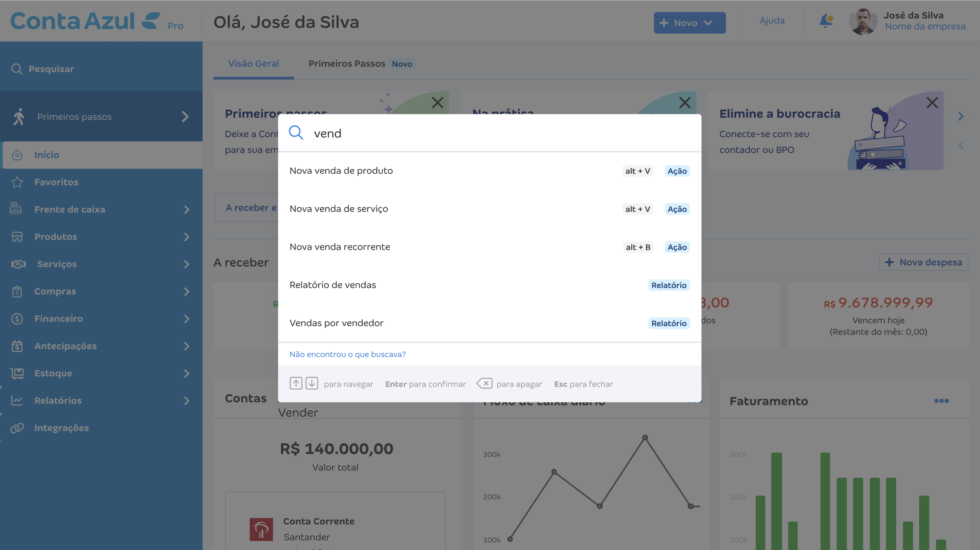Choose Relatório de vendas result
Screen dimensions: 980x550
click(489, 285)
